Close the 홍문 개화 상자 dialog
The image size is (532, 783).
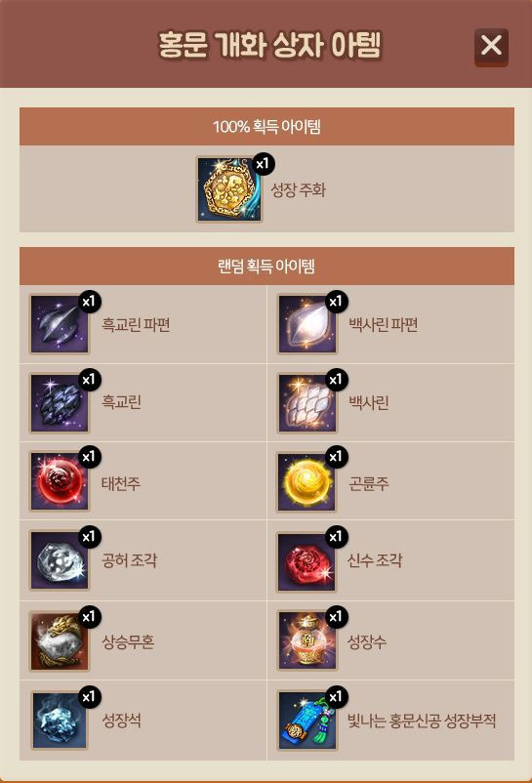(x=491, y=47)
